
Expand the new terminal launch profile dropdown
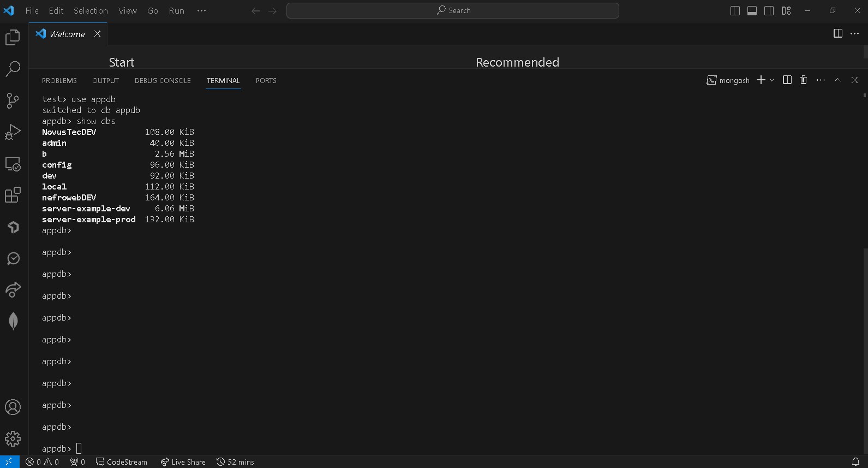coord(772,80)
